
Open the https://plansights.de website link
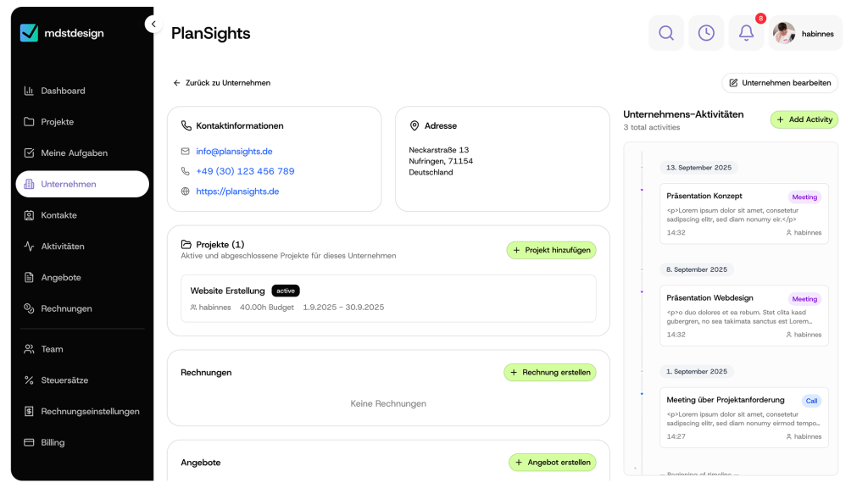[237, 191]
